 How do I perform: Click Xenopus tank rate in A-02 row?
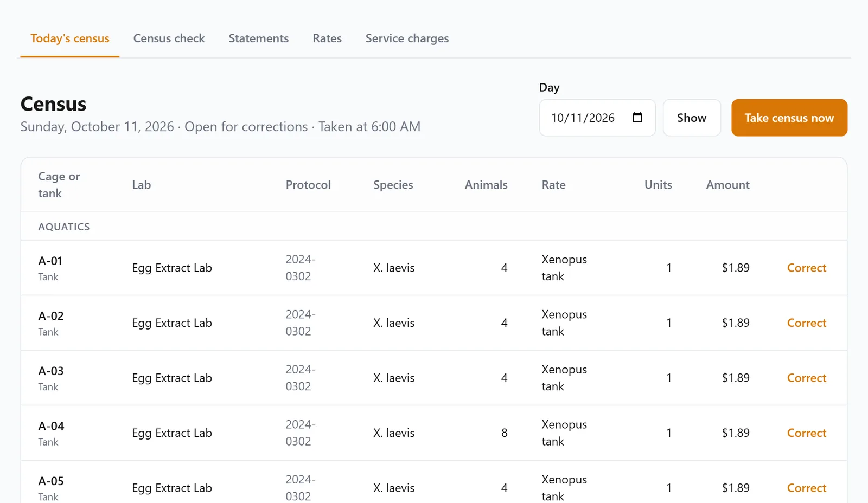tap(564, 323)
